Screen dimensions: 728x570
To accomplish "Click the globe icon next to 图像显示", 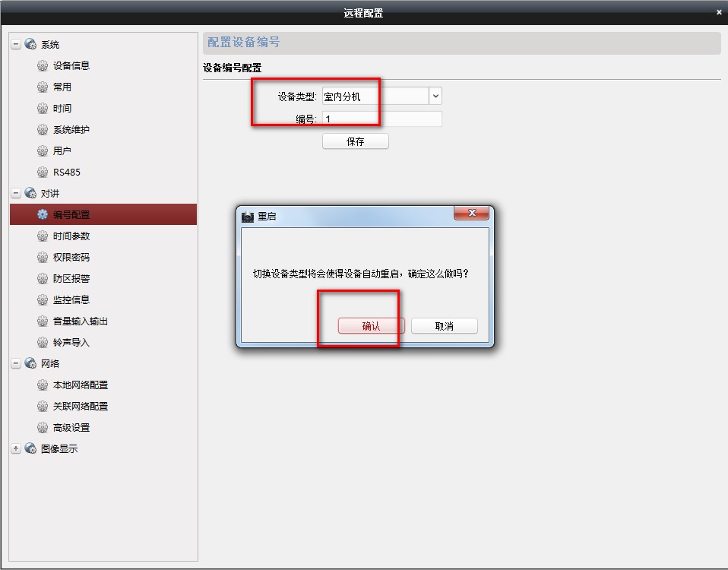I will click(30, 449).
